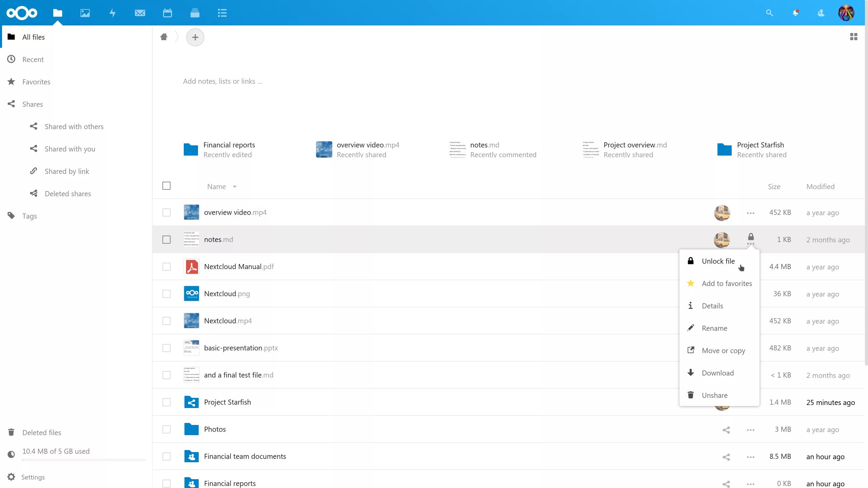The height and width of the screenshot is (488, 868).
Task: Select Unshare from the context menu
Action: 714,395
